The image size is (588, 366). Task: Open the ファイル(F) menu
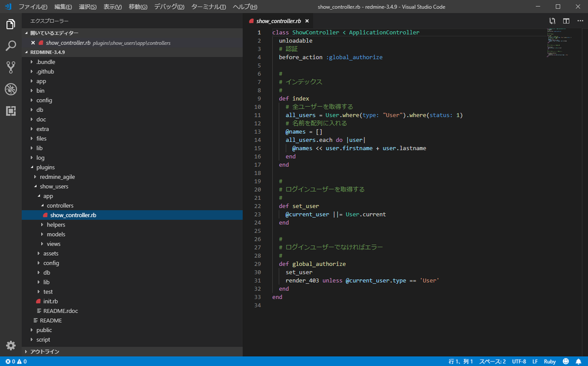33,7
